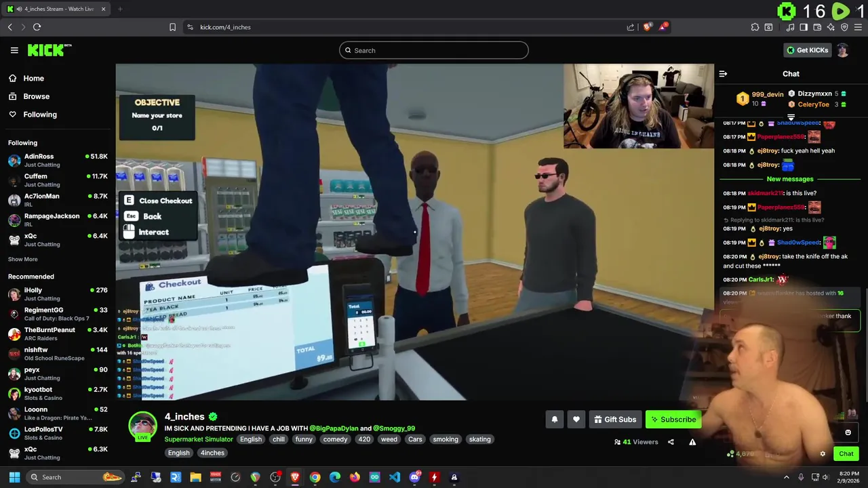Open browser extensions puzzle icon

click(x=755, y=27)
